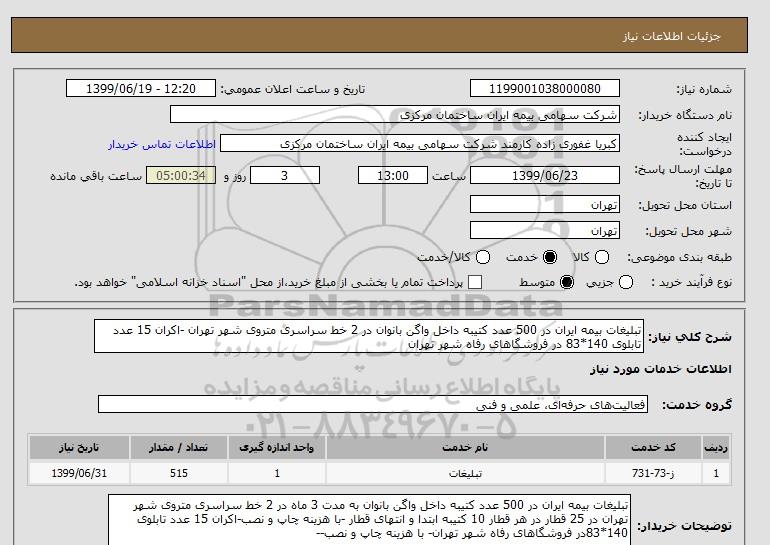
Task: Click the delivery province field تهران
Action: coord(545,204)
